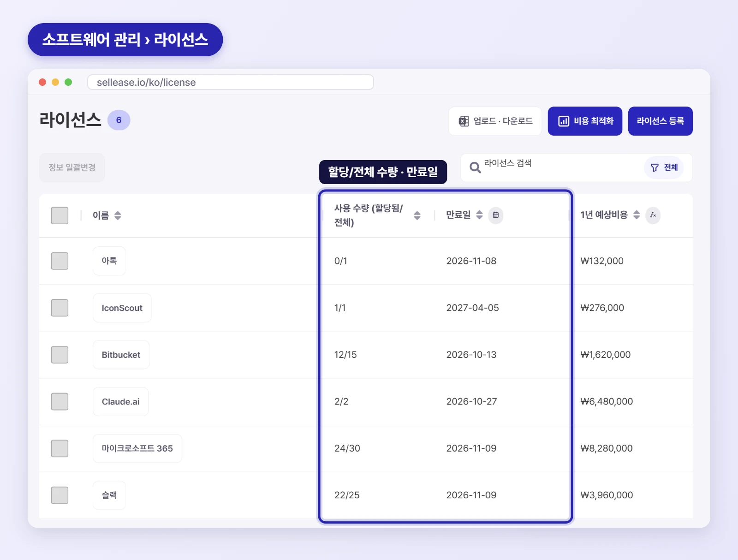738x560 pixels.
Task: Open the Claude.ai license tag
Action: [x=121, y=401]
